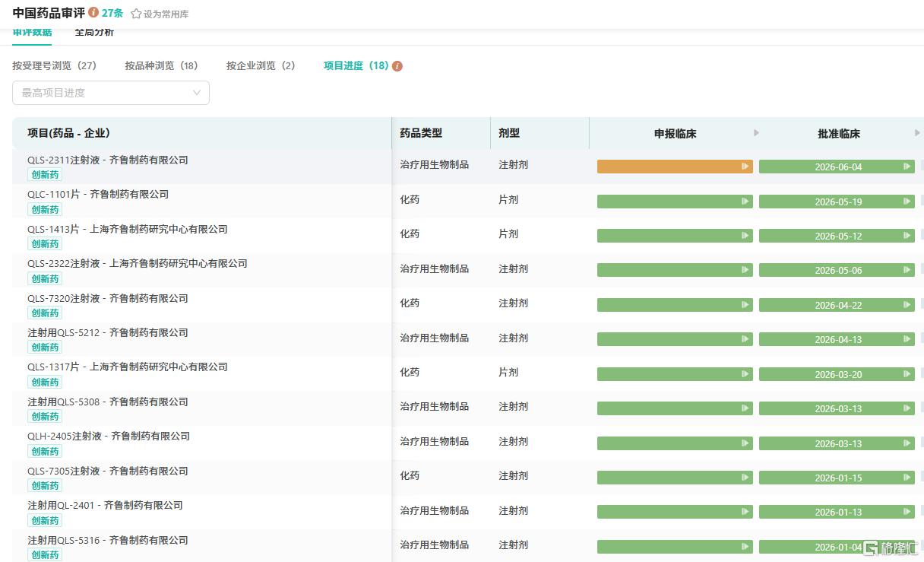Image resolution: width=924 pixels, height=562 pixels.
Task: Click the 27条 record count
Action: pos(112,14)
